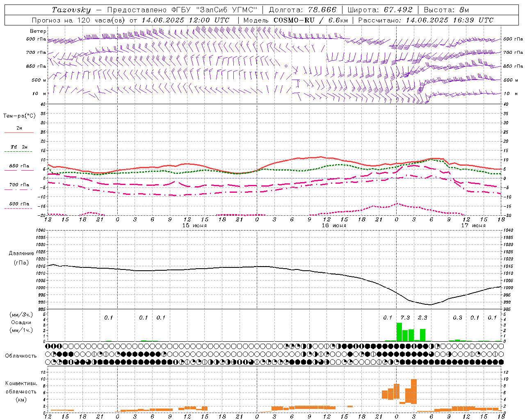Select the computed time "14.06.2025 16:39 UTC"
Image resolution: width=525 pixels, height=420 pixels.
(450, 20)
